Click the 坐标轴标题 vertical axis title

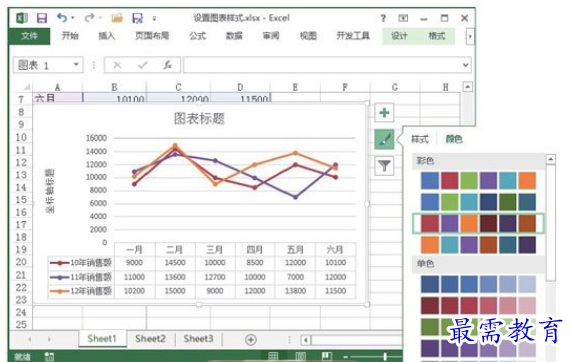(x=50, y=191)
